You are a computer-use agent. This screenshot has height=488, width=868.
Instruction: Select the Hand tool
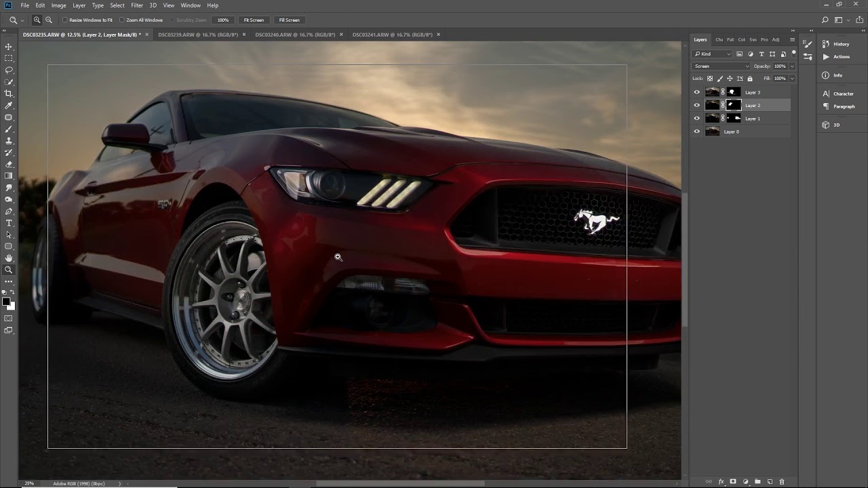[x=9, y=258]
